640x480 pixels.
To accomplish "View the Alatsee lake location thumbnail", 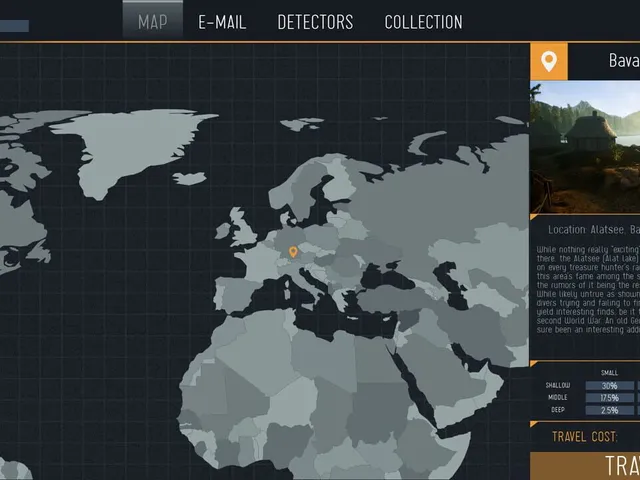I will (585, 147).
